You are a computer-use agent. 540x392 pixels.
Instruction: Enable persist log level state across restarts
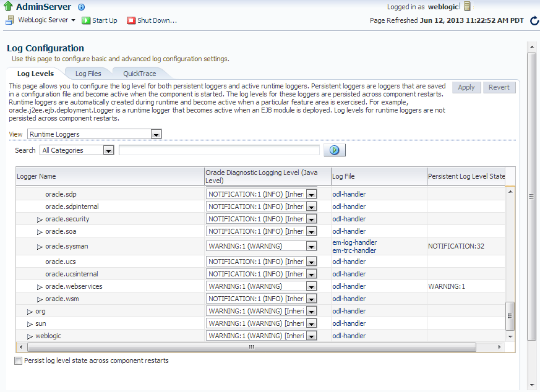(x=18, y=360)
